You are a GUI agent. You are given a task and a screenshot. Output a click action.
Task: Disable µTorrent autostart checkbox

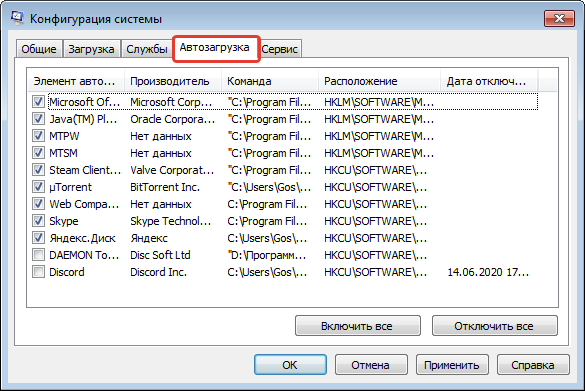[38, 187]
